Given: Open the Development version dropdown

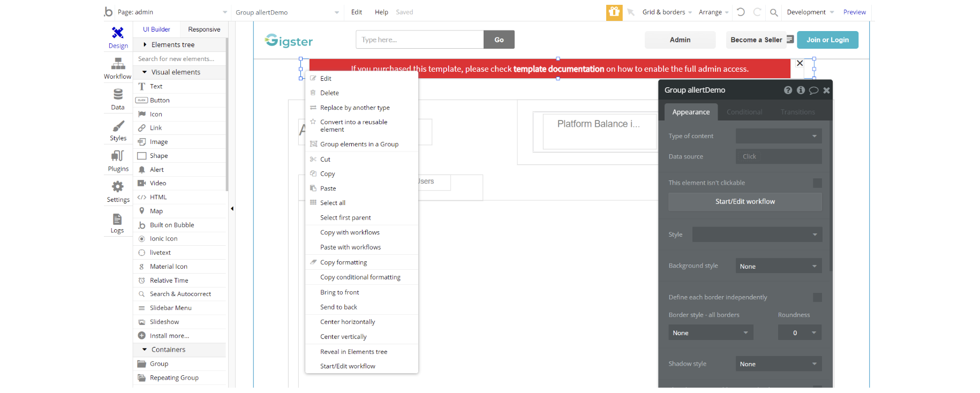Looking at the screenshot, I should [x=810, y=12].
